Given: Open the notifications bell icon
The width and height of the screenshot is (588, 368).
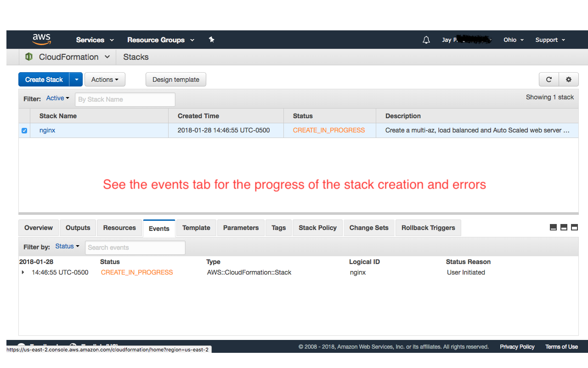Looking at the screenshot, I should (x=426, y=40).
